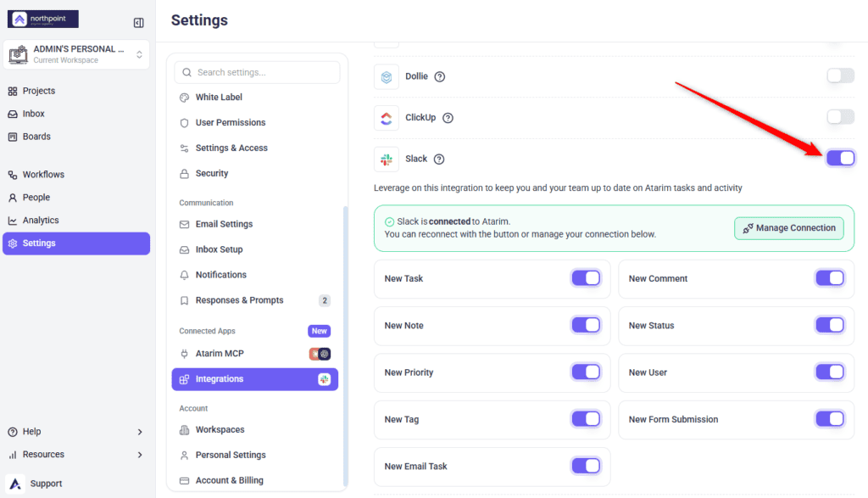
Task: Open Inbox Setup settings
Action: tap(255, 249)
